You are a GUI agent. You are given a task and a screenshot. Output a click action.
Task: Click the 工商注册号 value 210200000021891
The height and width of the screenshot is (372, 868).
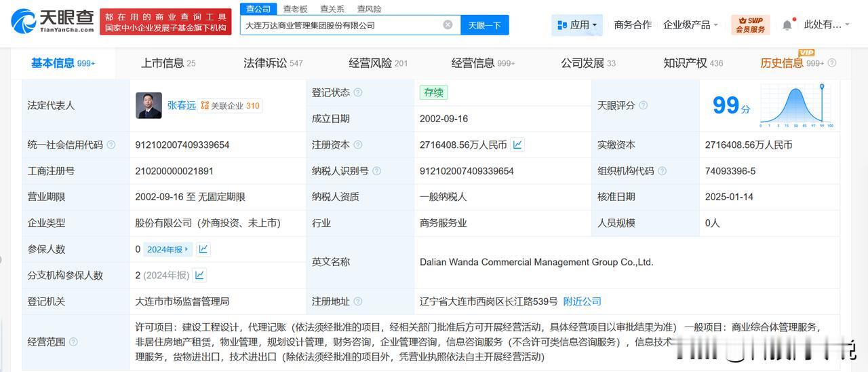[x=174, y=171]
